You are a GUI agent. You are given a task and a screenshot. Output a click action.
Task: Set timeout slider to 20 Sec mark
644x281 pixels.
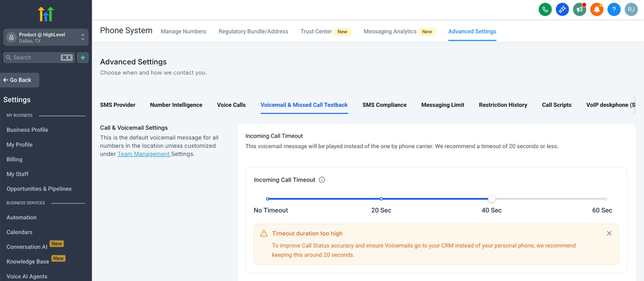point(381,199)
